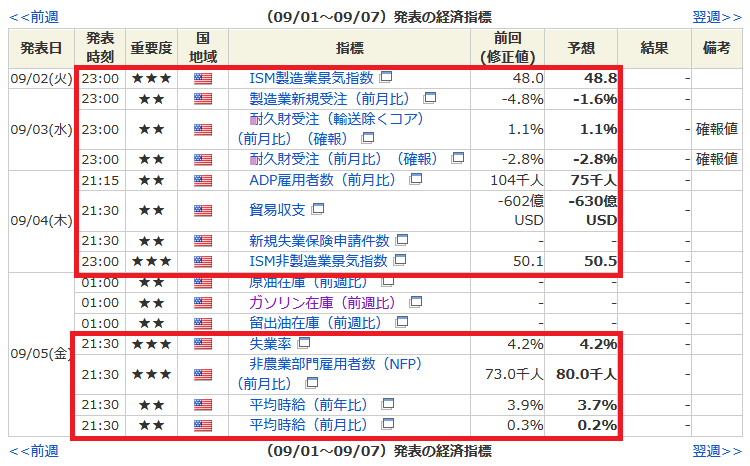The height and width of the screenshot is (466, 750).
Task: Click popup icon beside 耐久財受注（前月比）（確報）
Action: tap(458, 157)
